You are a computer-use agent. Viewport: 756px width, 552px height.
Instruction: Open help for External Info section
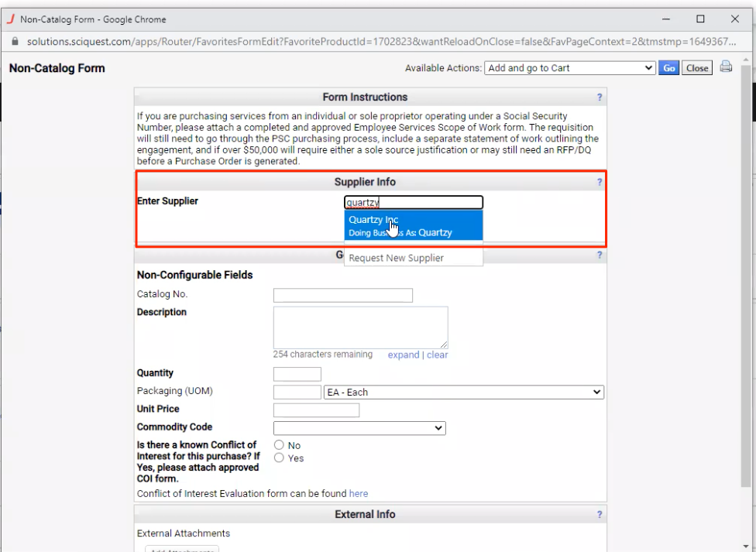coord(600,515)
